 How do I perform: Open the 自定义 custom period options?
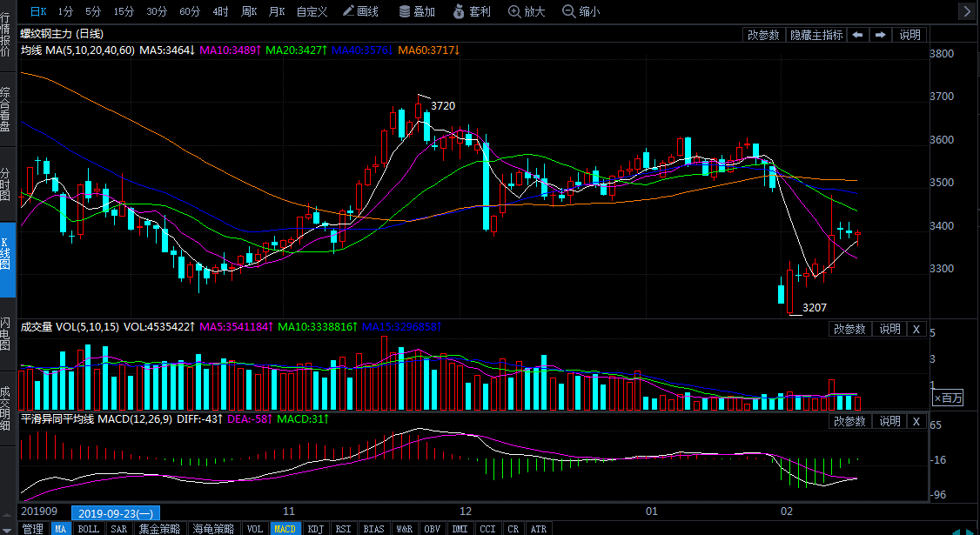coord(312,11)
